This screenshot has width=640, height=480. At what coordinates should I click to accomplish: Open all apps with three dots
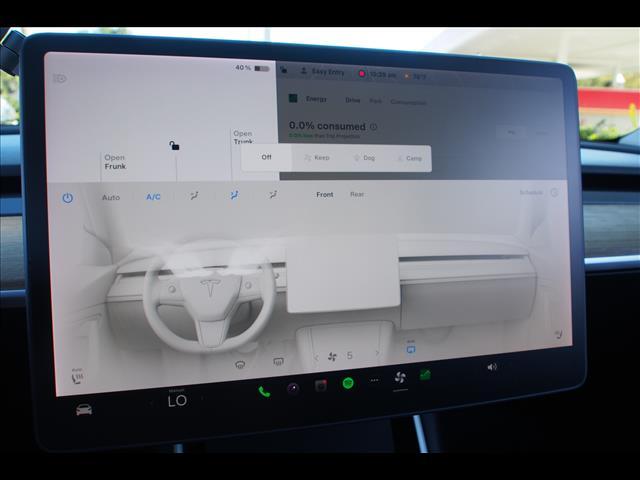[375, 380]
